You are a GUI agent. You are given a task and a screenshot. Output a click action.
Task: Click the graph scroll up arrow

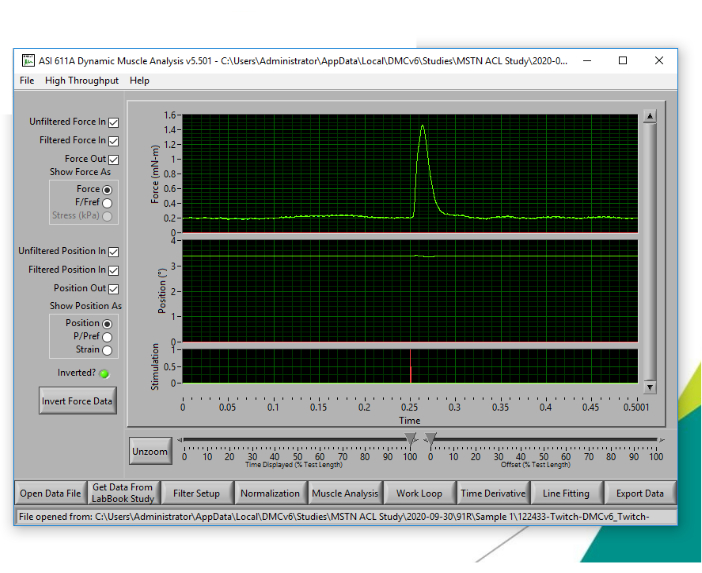click(650, 116)
